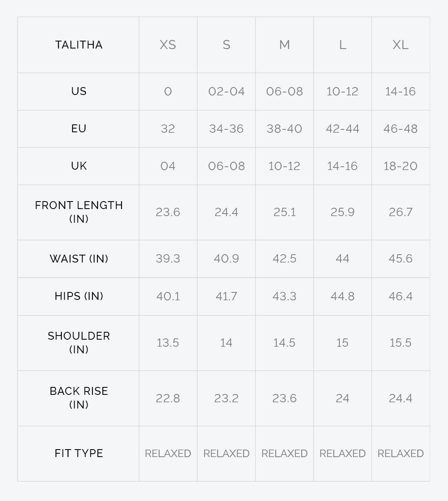Click the EU row label
The image size is (448, 501).
(79, 129)
